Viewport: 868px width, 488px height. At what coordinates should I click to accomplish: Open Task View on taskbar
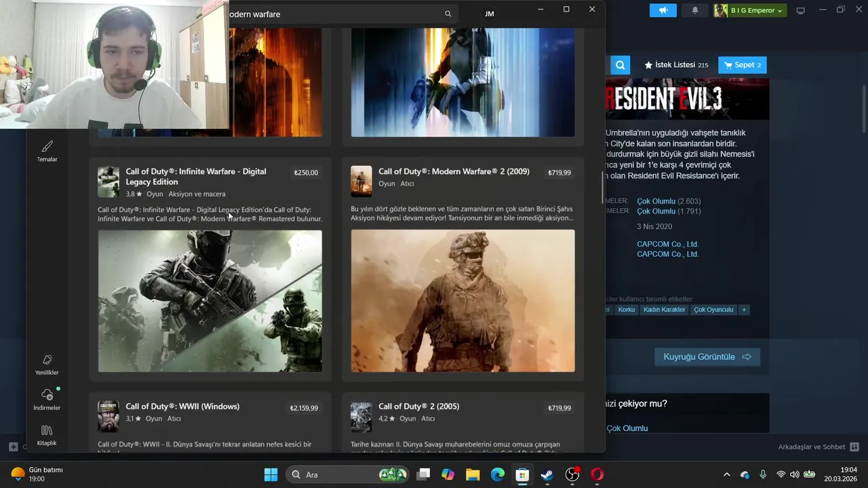[423, 474]
